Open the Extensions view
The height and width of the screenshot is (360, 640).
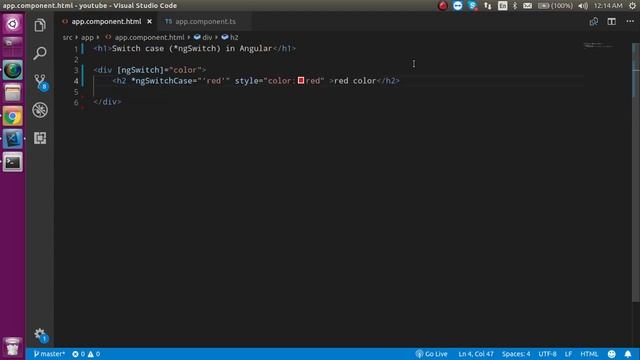tap(40, 138)
